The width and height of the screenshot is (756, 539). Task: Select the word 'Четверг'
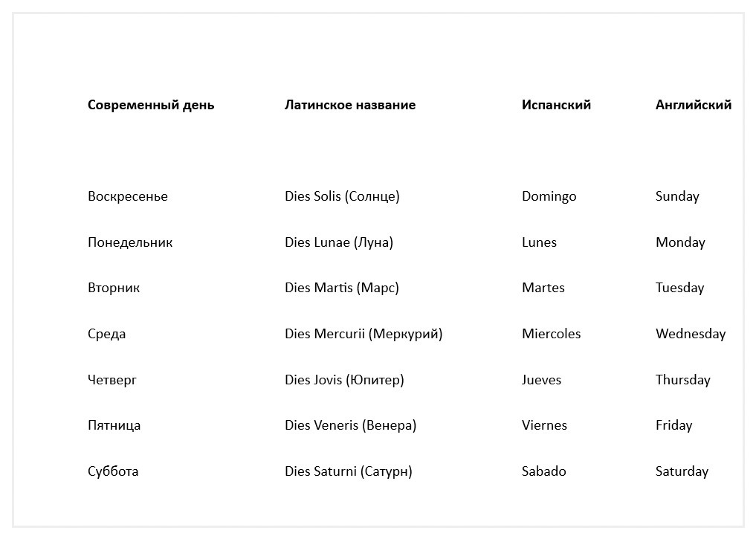tap(112, 380)
